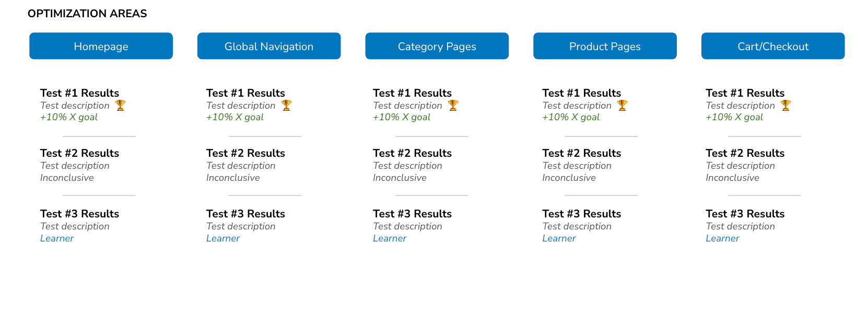The height and width of the screenshot is (323, 868).
Task: Open the Category Pages button
Action: [x=437, y=46]
